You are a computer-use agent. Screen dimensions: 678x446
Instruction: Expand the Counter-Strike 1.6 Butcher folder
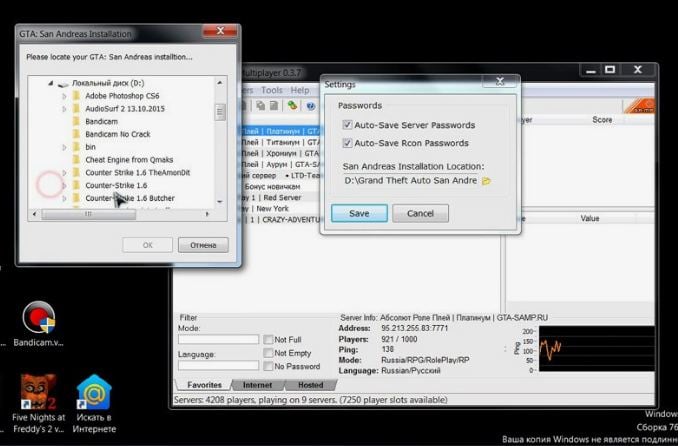tap(64, 198)
